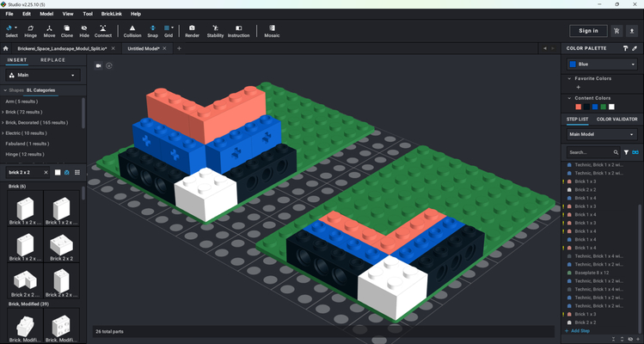Go to the home tab icon
The height and width of the screenshot is (344, 644).
tap(5, 48)
